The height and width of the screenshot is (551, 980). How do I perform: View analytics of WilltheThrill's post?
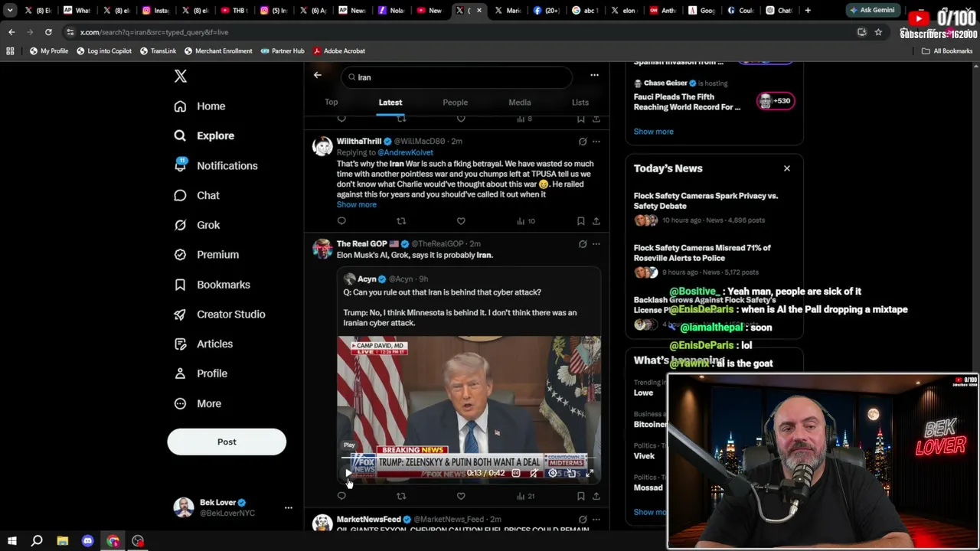coord(526,221)
